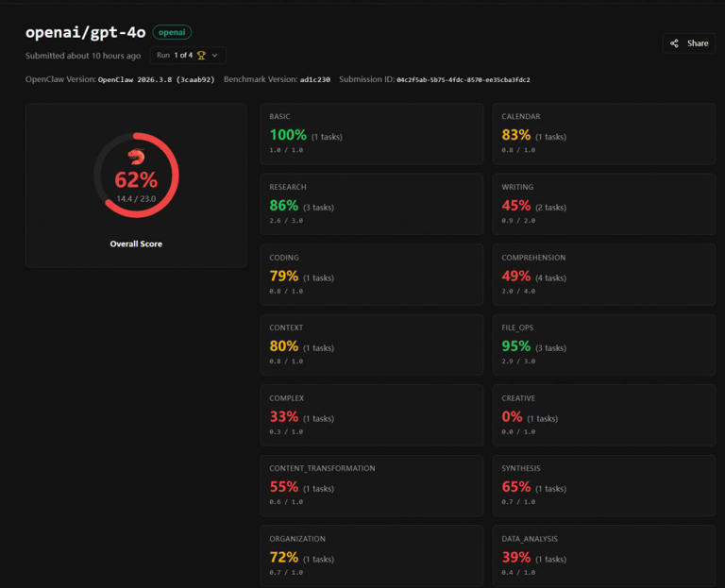Click the WRITING 45% score
Screen dimensions: 725x588
point(516,206)
